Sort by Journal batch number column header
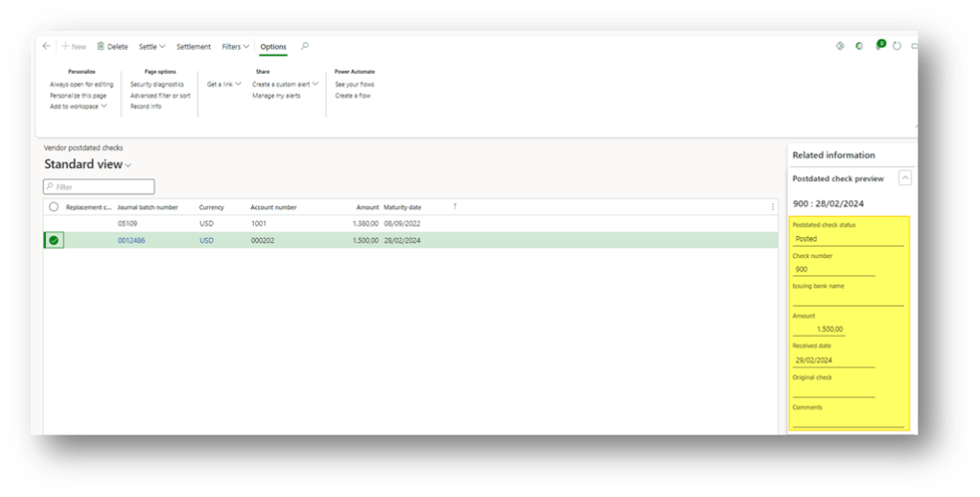The width and height of the screenshot is (980, 497). (x=148, y=207)
